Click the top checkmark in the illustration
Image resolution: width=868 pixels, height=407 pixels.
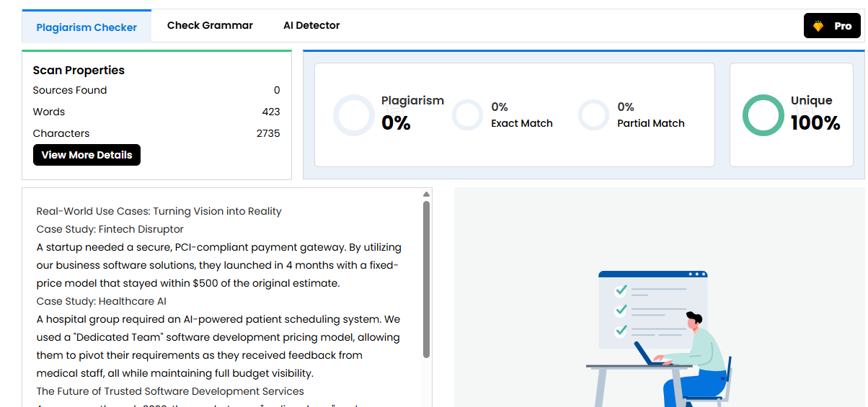click(x=620, y=290)
